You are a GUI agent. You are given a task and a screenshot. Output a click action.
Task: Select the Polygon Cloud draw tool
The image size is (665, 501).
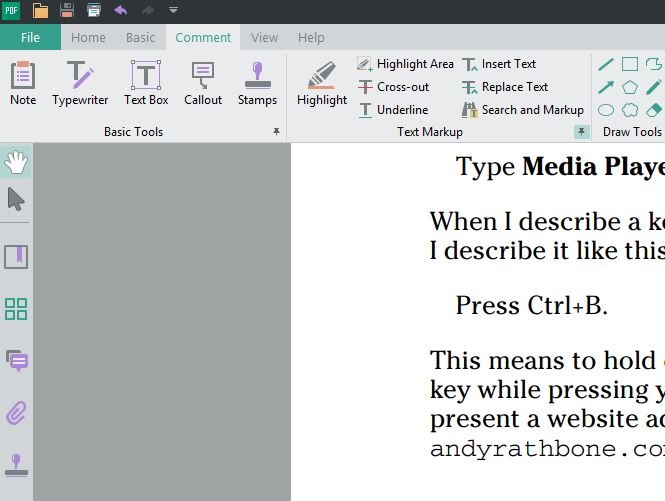pos(629,110)
